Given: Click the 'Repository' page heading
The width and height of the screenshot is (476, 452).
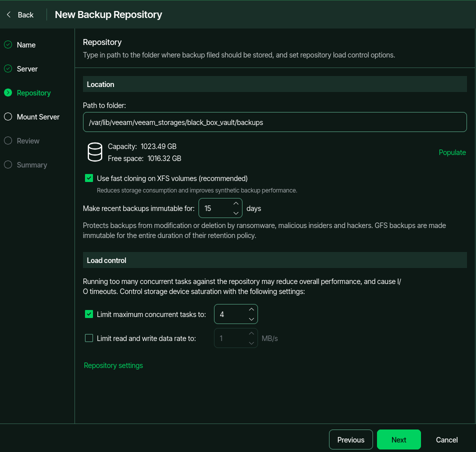Looking at the screenshot, I should [102, 42].
